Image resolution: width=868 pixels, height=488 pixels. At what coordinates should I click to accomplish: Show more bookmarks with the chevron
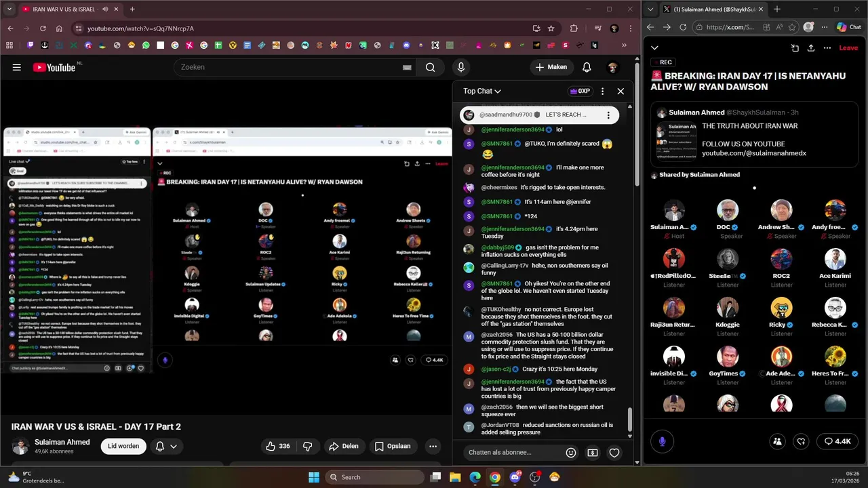pos(625,45)
